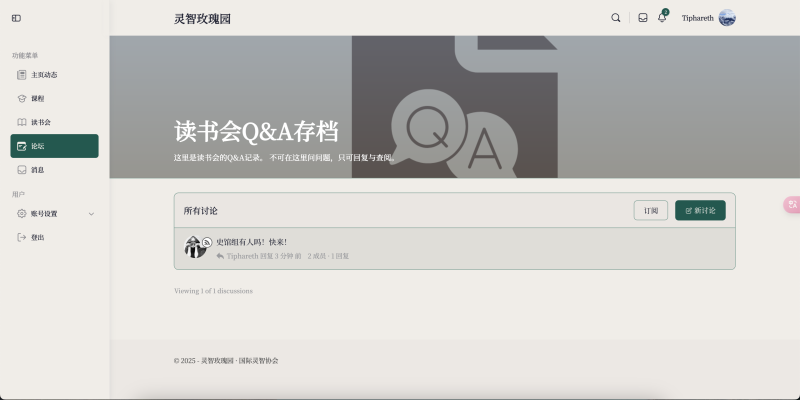This screenshot has width=800, height=400.
Task: Click the 灵智玫瑰园 site title
Action: pos(203,19)
